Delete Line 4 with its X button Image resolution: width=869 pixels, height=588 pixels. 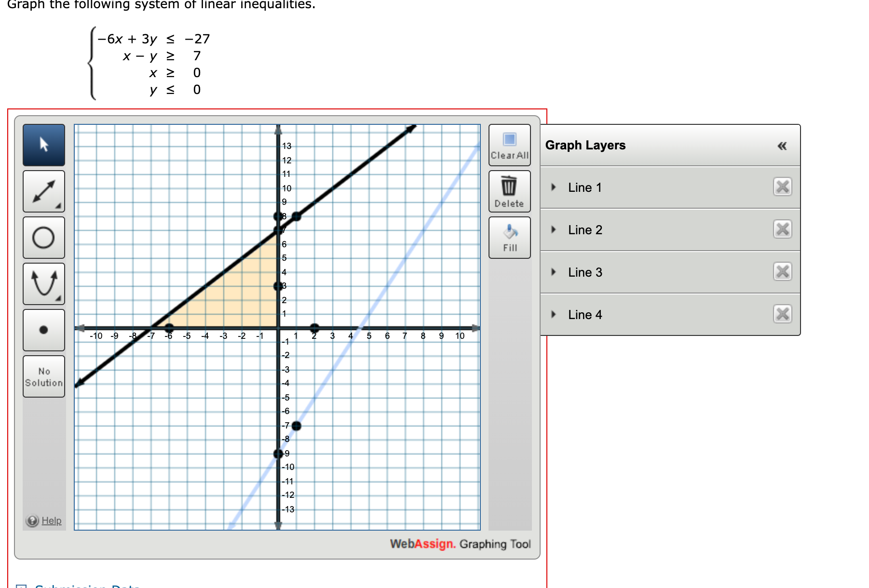(x=782, y=314)
